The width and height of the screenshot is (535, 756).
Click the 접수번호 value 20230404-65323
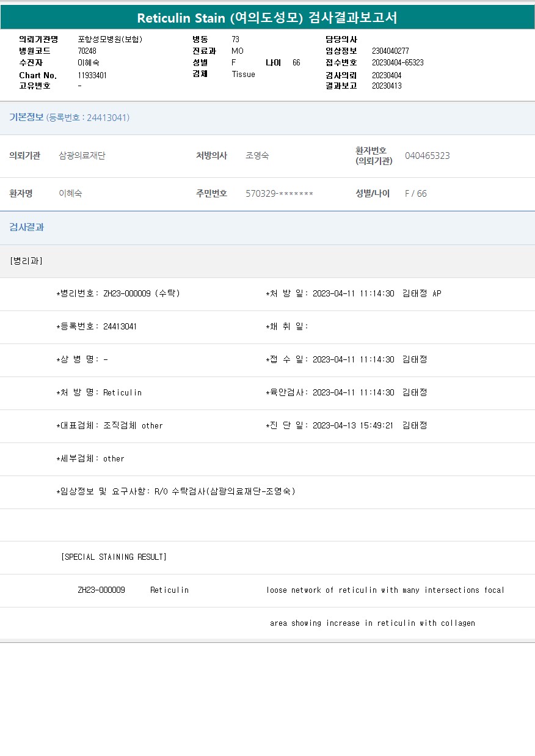[x=398, y=63]
